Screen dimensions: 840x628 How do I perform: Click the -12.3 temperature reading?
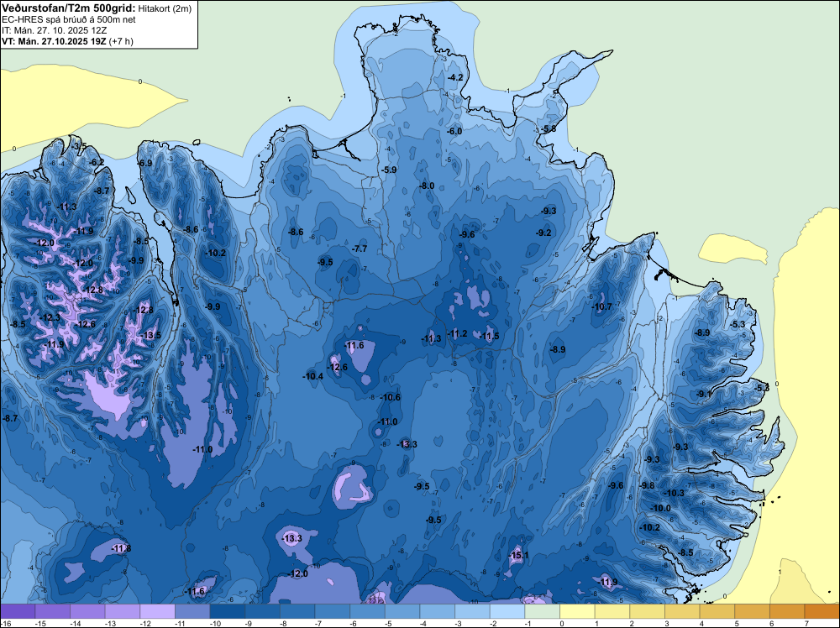tap(50, 317)
